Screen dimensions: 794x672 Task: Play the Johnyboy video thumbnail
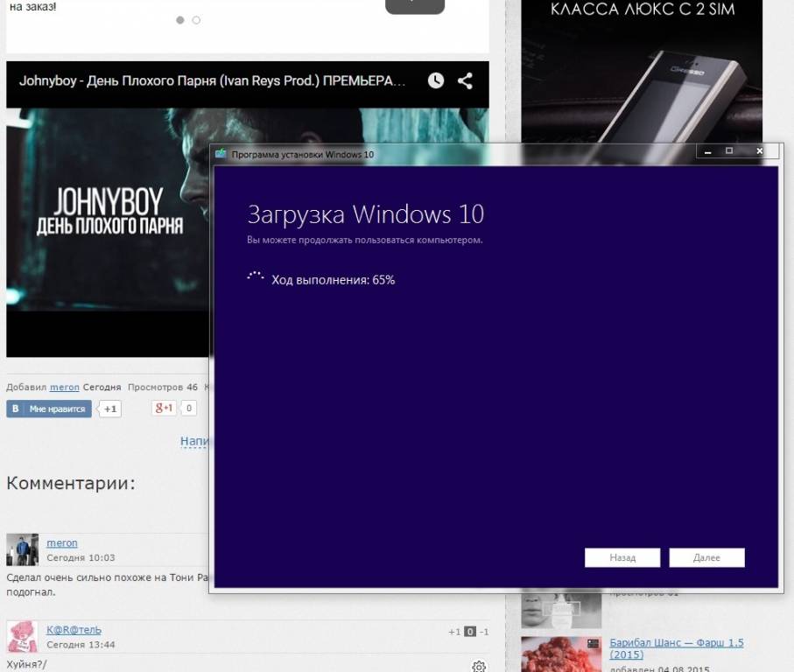[x=109, y=210]
